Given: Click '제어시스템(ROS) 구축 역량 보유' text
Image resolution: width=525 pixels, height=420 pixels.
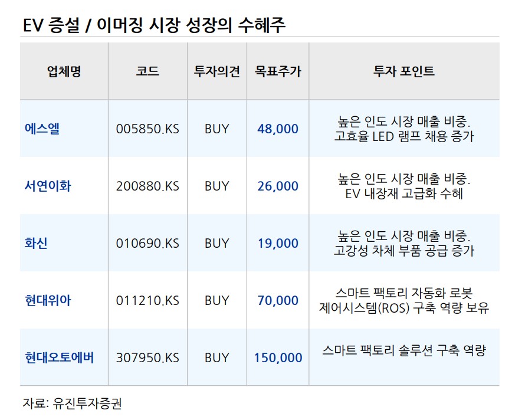Looking at the screenshot, I should pyautogui.click(x=404, y=308).
